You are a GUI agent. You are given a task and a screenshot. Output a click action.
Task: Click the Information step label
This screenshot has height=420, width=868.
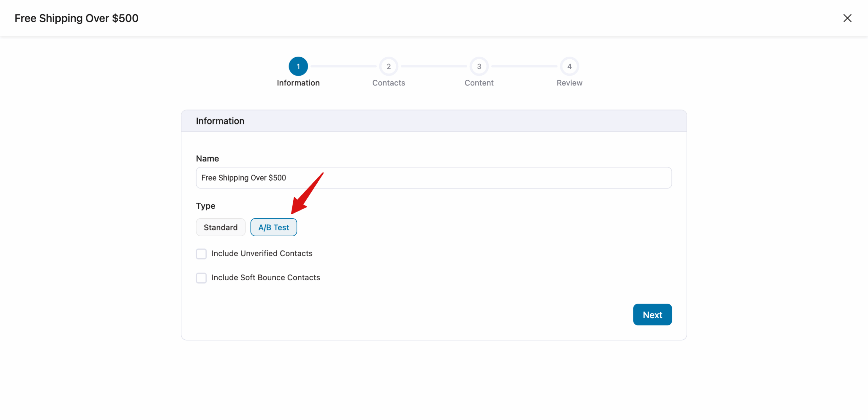(298, 83)
